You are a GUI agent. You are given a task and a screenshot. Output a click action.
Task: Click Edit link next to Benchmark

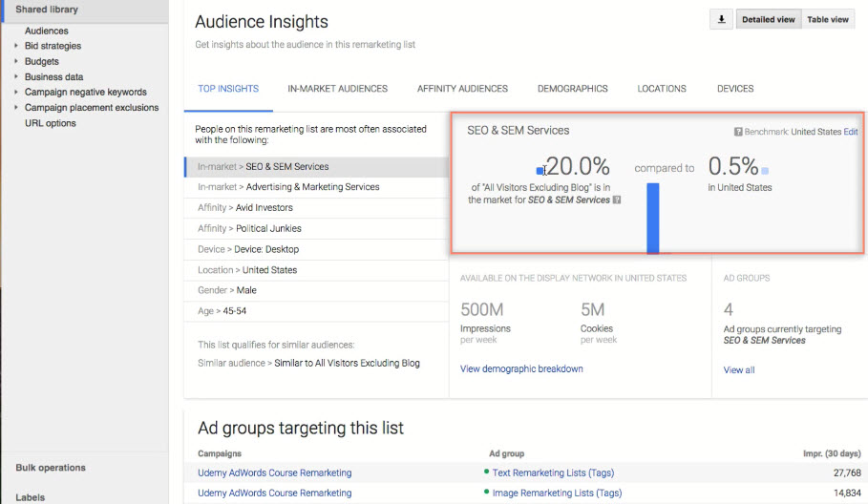(850, 132)
